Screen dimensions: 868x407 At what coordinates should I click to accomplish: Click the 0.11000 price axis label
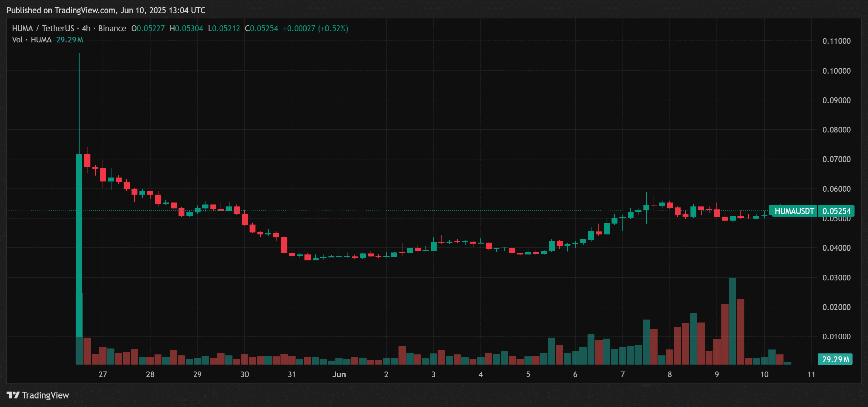click(x=836, y=41)
